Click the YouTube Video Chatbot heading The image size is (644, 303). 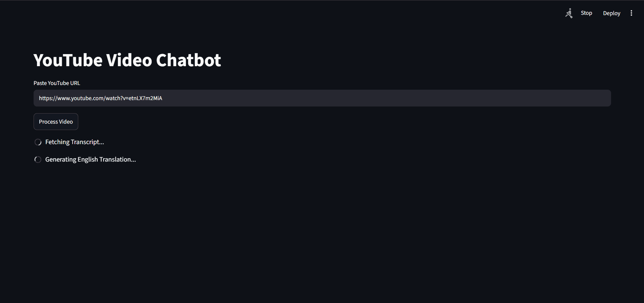click(127, 60)
